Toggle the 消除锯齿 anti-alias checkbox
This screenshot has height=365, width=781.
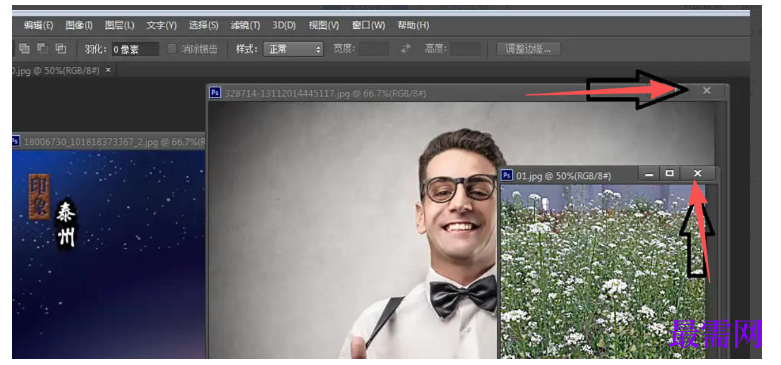click(x=172, y=49)
